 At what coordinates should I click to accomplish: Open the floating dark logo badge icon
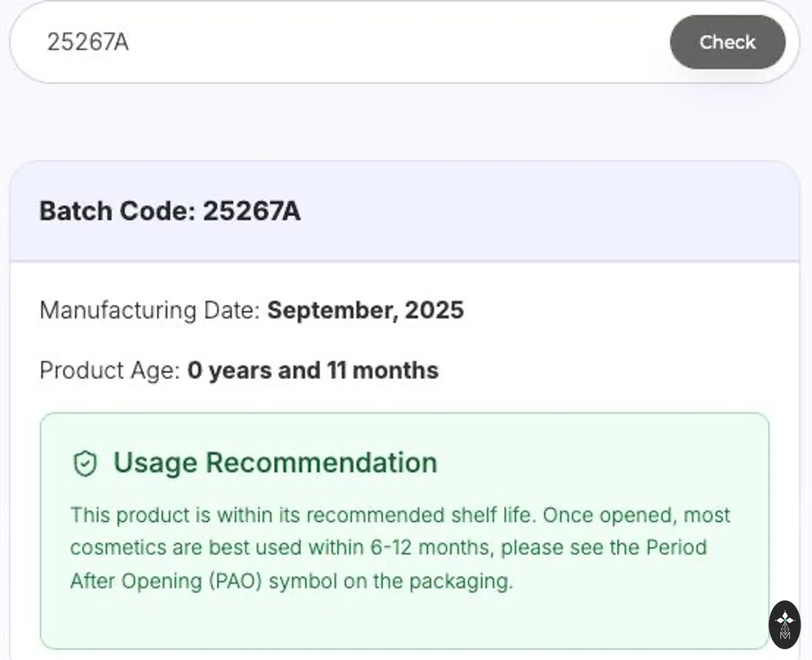[785, 624]
